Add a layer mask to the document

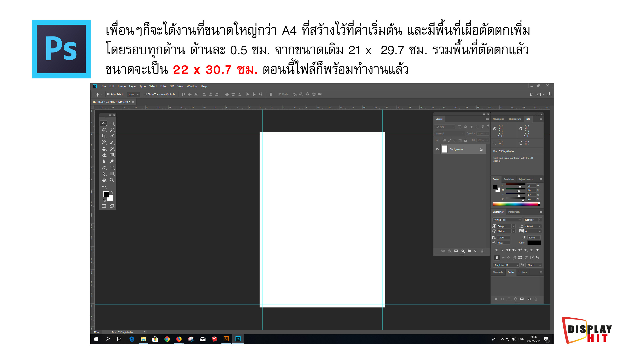pyautogui.click(x=456, y=251)
